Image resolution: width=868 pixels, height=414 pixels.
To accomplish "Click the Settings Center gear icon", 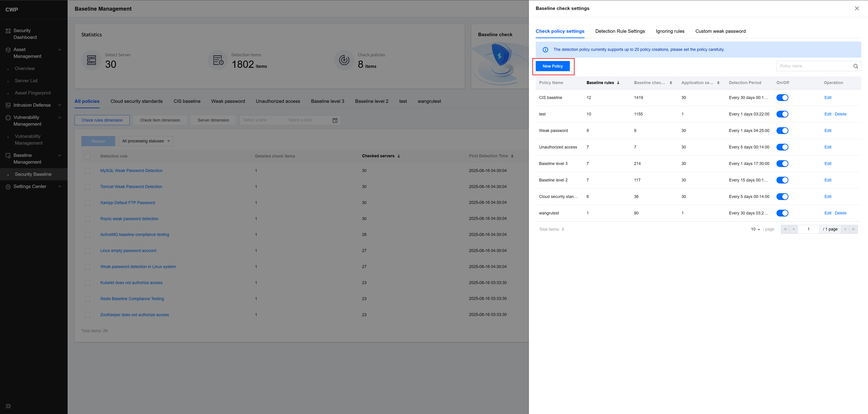I will 8,187.
